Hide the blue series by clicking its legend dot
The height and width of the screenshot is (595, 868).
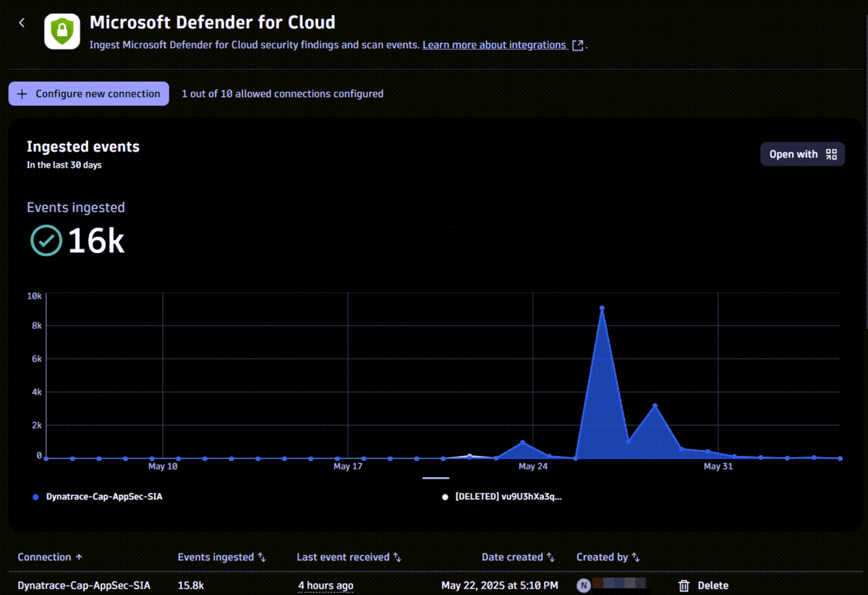[36, 497]
